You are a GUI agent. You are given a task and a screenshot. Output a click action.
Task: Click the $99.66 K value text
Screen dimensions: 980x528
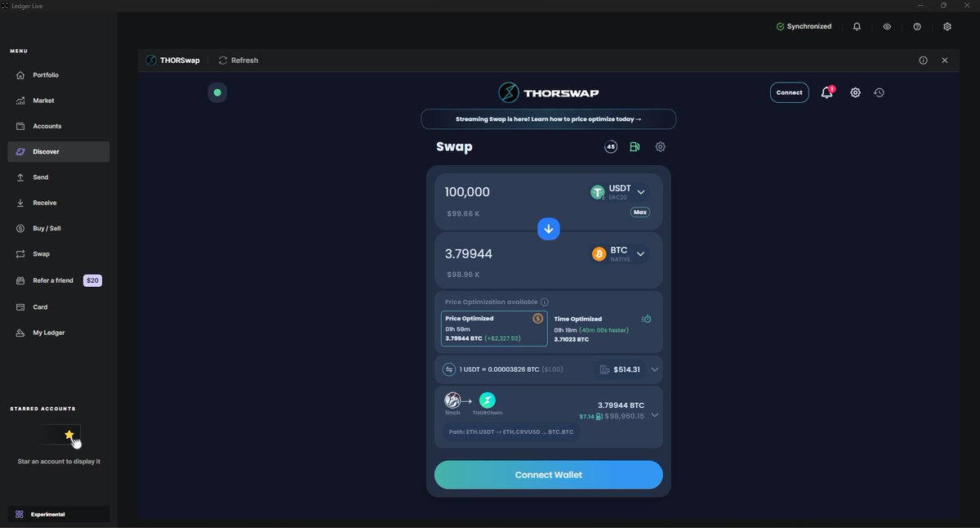(x=463, y=213)
